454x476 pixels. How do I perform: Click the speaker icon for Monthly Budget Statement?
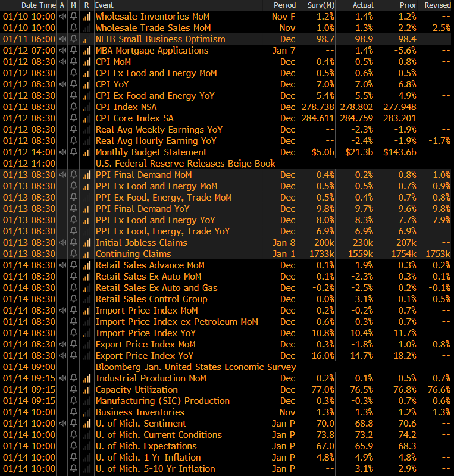pyautogui.click(x=62, y=152)
